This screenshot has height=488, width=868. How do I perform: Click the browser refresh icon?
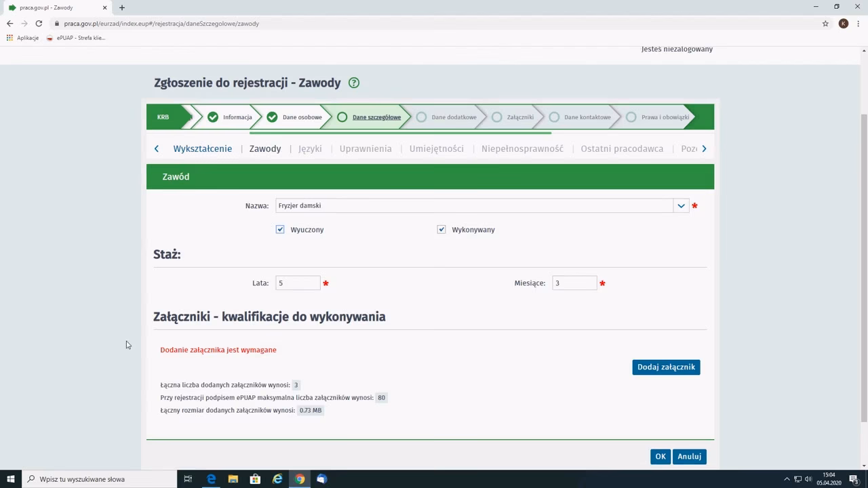[x=39, y=23]
